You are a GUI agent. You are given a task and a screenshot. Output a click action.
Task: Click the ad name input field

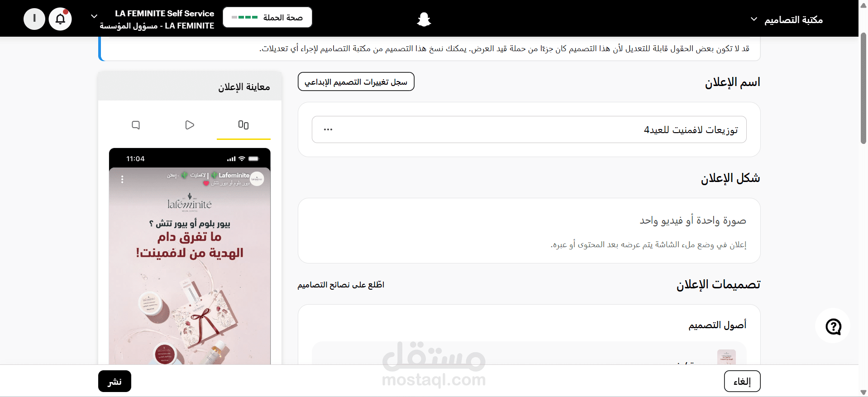point(529,129)
